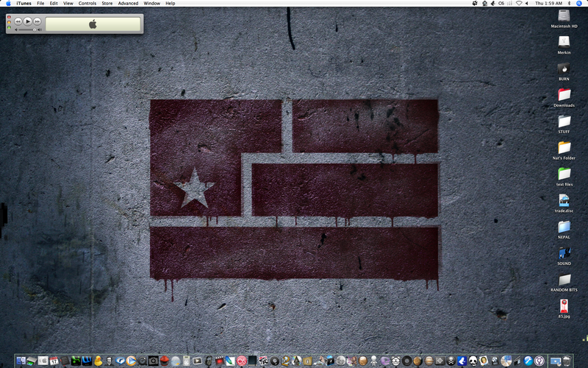Open the AirPort Wi-Fi status menu

pos(519,4)
